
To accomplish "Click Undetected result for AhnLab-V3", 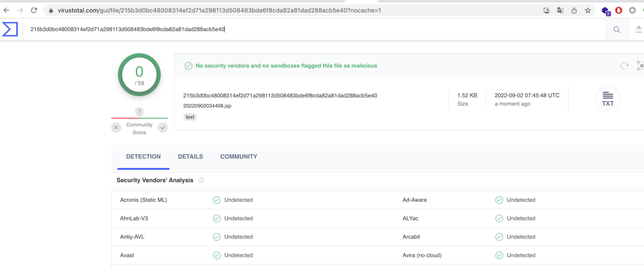I will [x=238, y=219].
